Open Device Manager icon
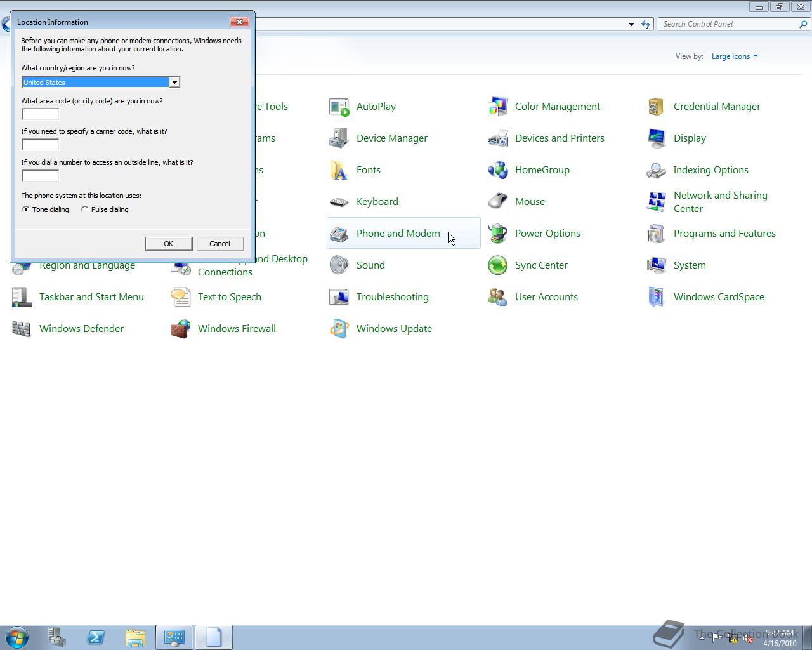Screen dimensions: 812x650 (339, 138)
